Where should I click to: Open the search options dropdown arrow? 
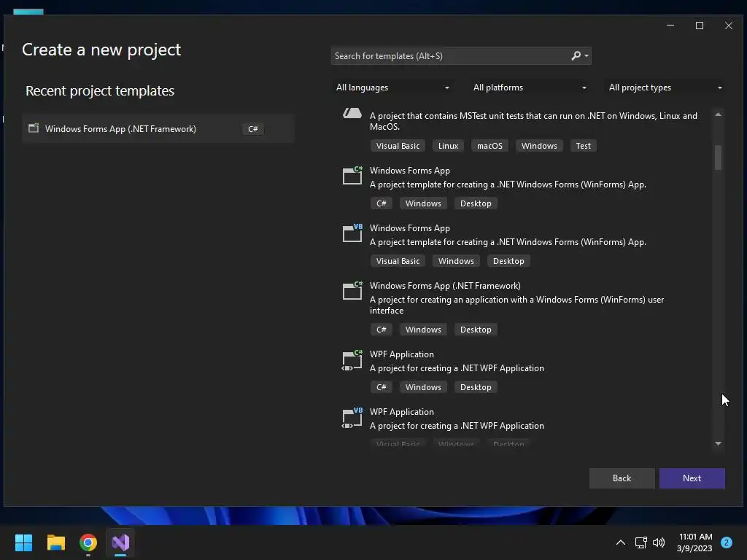(587, 55)
